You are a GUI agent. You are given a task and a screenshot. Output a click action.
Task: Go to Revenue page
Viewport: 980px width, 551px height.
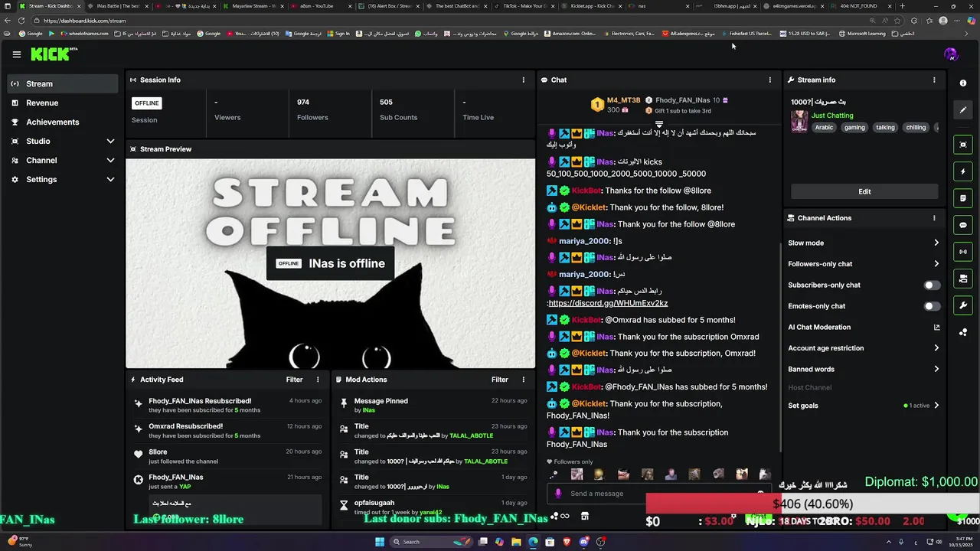[x=63, y=103]
